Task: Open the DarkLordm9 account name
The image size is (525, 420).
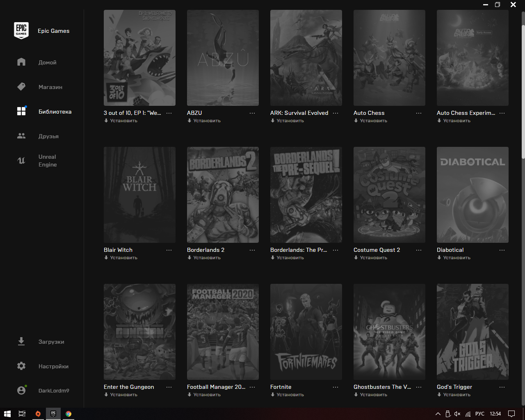Action: click(x=54, y=390)
